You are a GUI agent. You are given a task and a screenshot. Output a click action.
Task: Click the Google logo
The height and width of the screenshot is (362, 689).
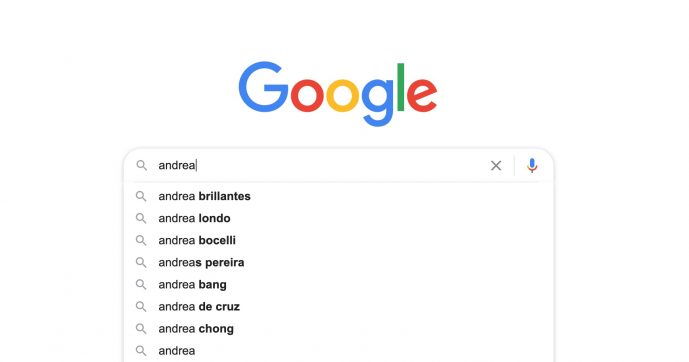338,94
